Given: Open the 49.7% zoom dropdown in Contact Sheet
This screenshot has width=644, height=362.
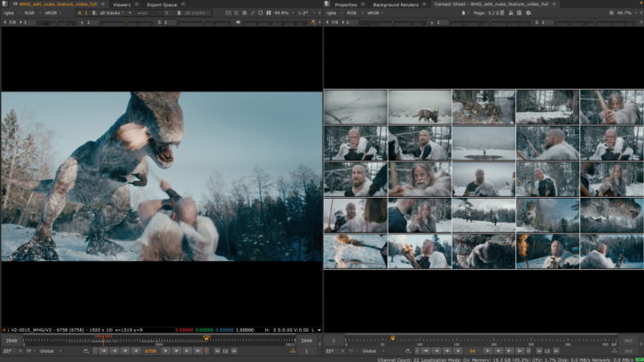Looking at the screenshot, I should (626, 12).
